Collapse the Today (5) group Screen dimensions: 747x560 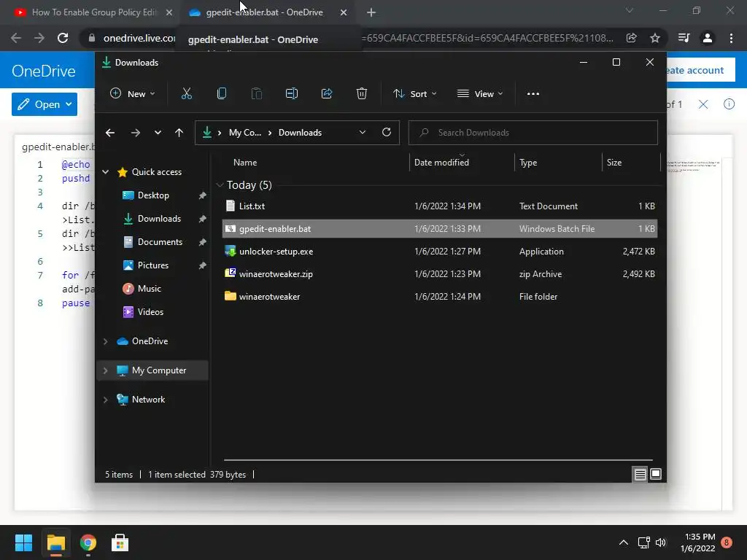(220, 184)
